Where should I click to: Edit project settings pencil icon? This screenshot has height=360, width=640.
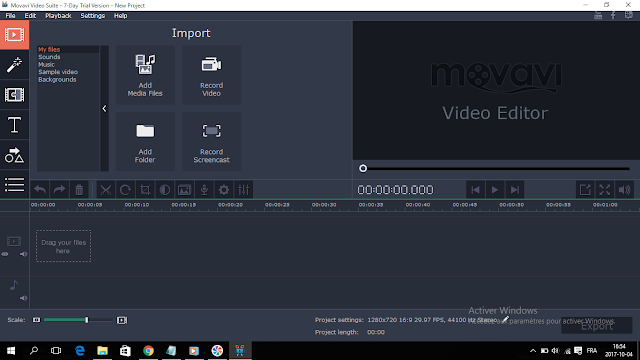pyautogui.click(x=506, y=319)
